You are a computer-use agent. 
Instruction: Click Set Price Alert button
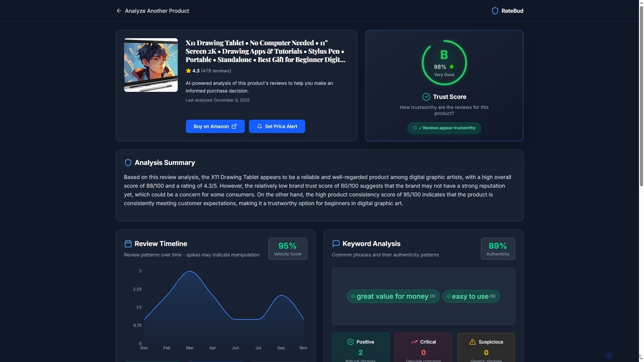[x=277, y=126]
